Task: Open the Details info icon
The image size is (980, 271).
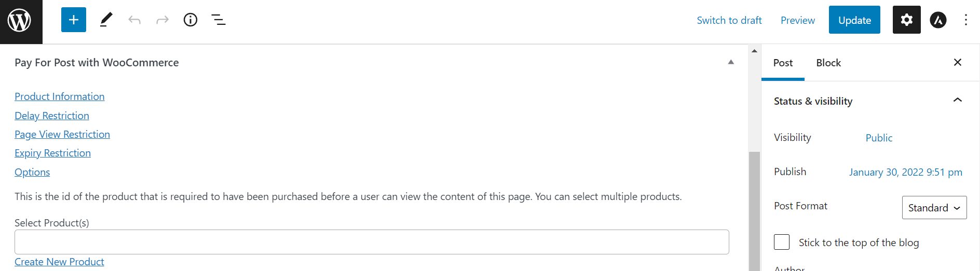Action: point(190,20)
